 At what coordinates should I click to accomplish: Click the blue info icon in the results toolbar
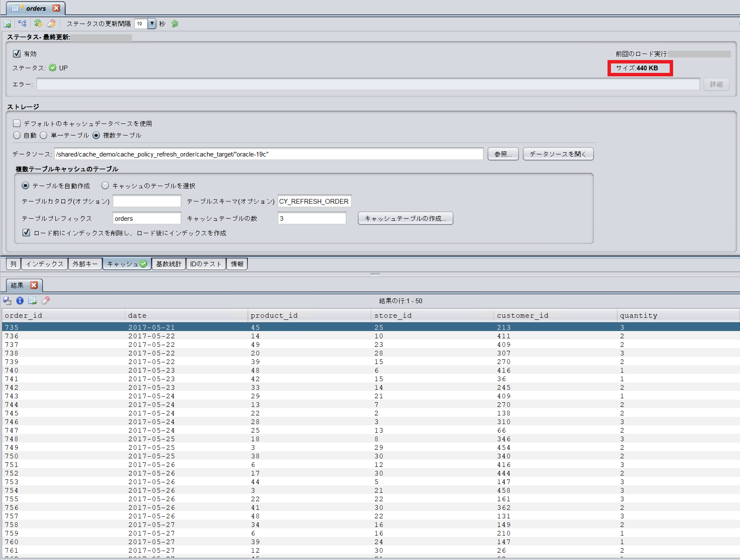20,301
